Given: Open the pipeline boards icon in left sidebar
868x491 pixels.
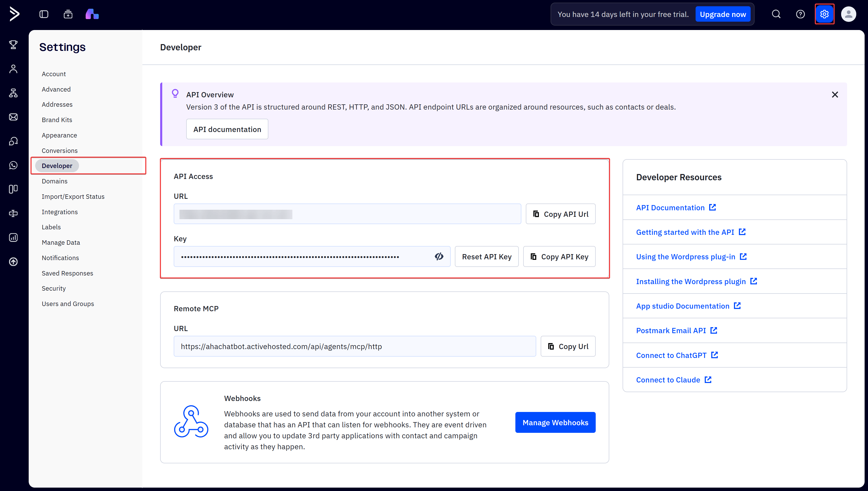Looking at the screenshot, I should pyautogui.click(x=14, y=189).
